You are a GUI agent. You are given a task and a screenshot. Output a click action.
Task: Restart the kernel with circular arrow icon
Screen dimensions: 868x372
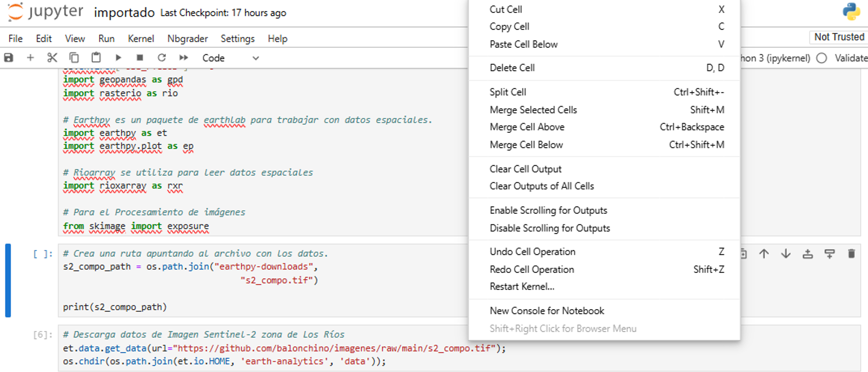pyautogui.click(x=161, y=58)
